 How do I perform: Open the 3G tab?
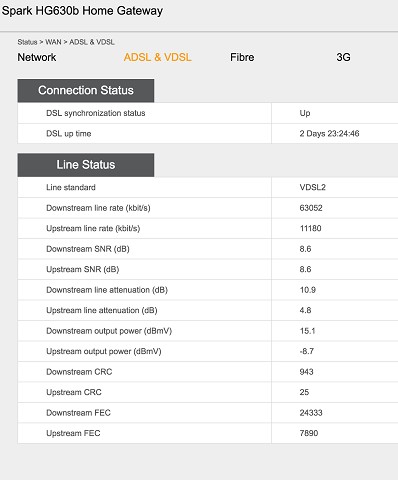pyautogui.click(x=343, y=57)
